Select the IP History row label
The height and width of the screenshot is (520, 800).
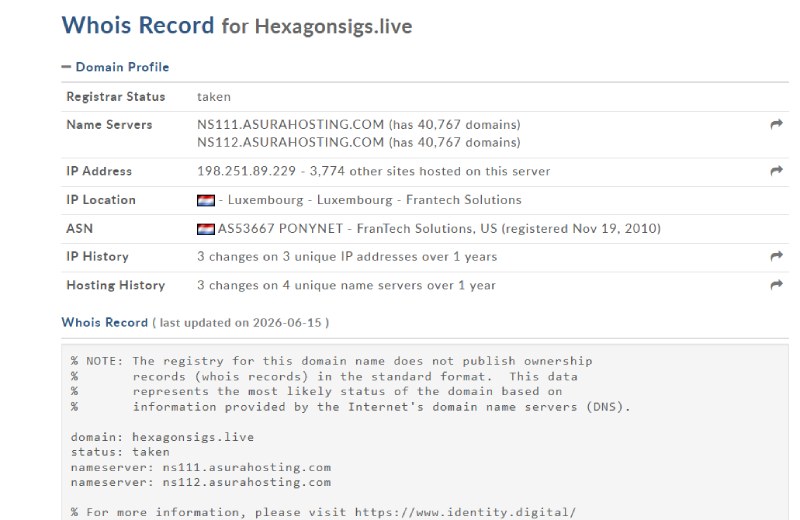(97, 256)
